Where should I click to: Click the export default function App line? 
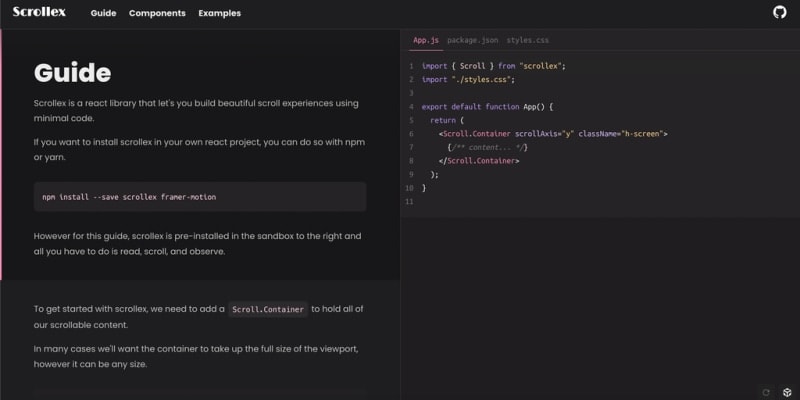[487, 106]
